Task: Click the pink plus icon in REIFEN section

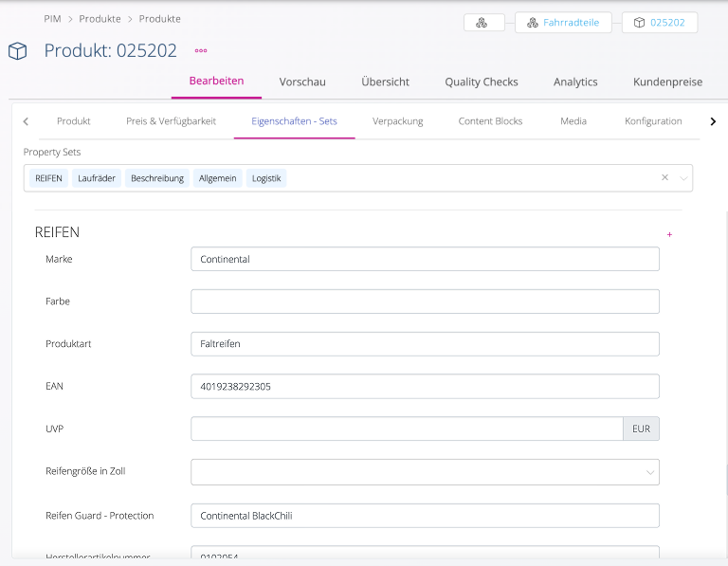Action: click(x=669, y=234)
